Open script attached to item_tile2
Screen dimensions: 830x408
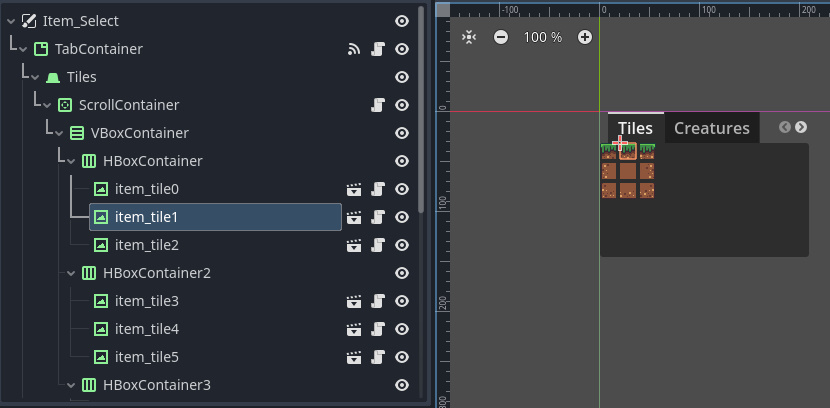click(377, 246)
